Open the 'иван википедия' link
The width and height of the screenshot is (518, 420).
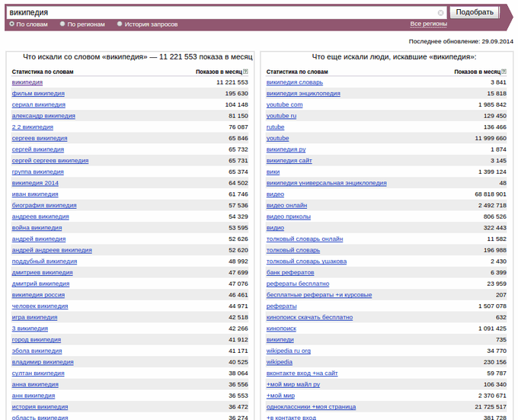tap(35, 194)
